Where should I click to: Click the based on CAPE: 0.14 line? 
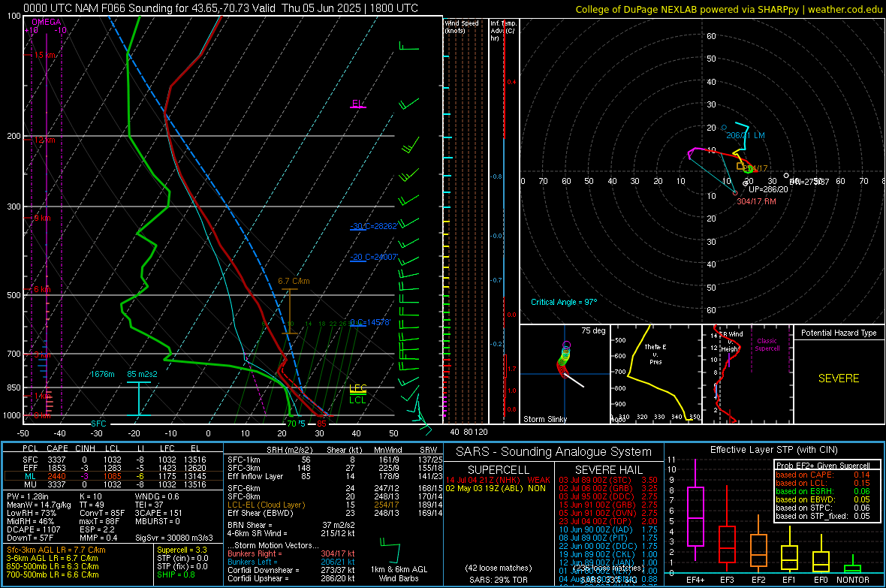pyautogui.click(x=823, y=475)
